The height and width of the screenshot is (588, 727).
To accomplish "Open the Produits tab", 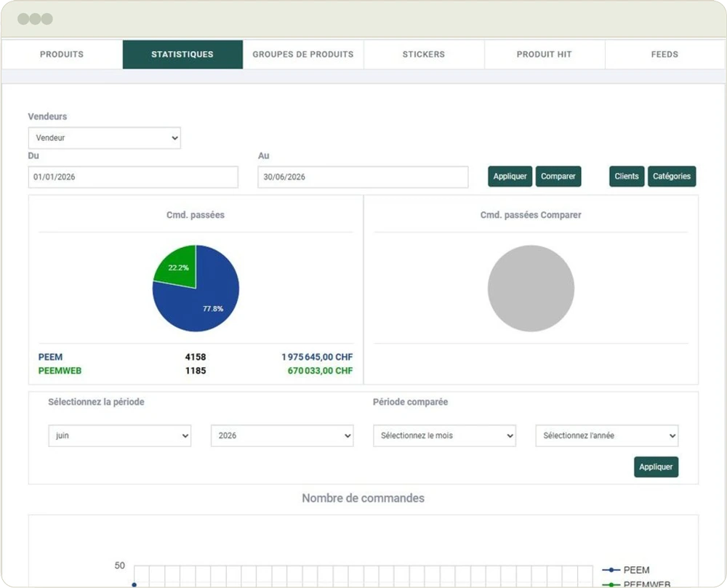I will pyautogui.click(x=62, y=55).
